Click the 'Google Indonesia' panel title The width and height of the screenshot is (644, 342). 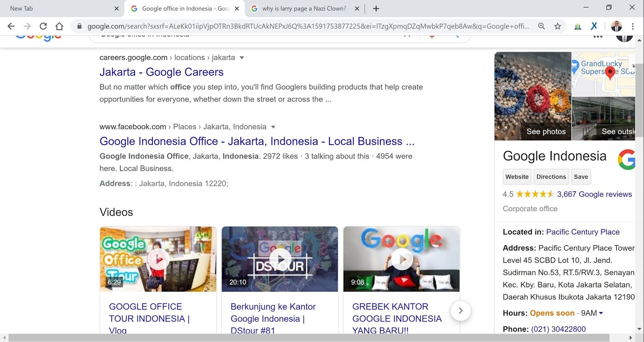pyautogui.click(x=555, y=156)
